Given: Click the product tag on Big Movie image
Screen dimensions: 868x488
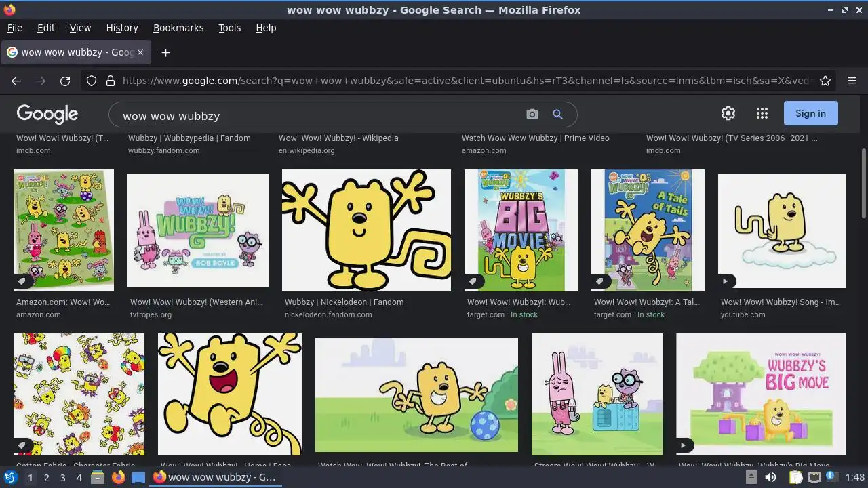Looking at the screenshot, I should (474, 281).
